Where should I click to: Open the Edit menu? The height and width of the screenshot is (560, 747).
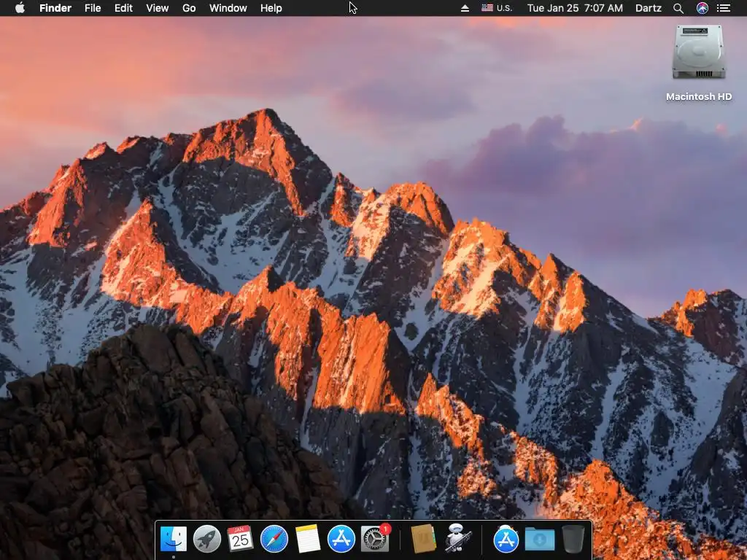[x=123, y=8]
